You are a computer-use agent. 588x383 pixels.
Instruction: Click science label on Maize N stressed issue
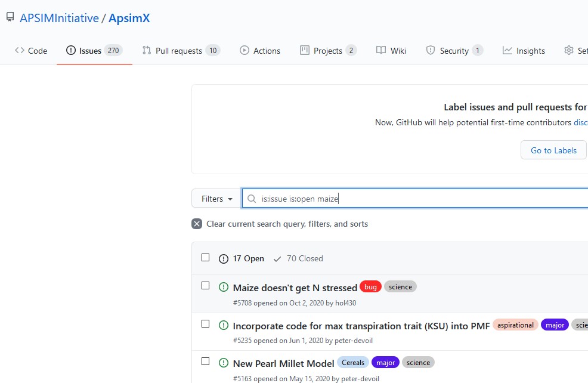point(401,286)
